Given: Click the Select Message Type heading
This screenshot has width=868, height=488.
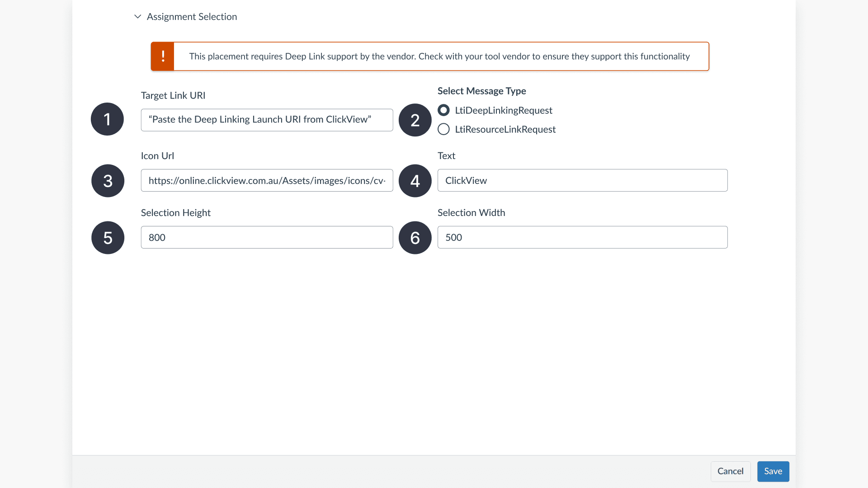Looking at the screenshot, I should 481,91.
